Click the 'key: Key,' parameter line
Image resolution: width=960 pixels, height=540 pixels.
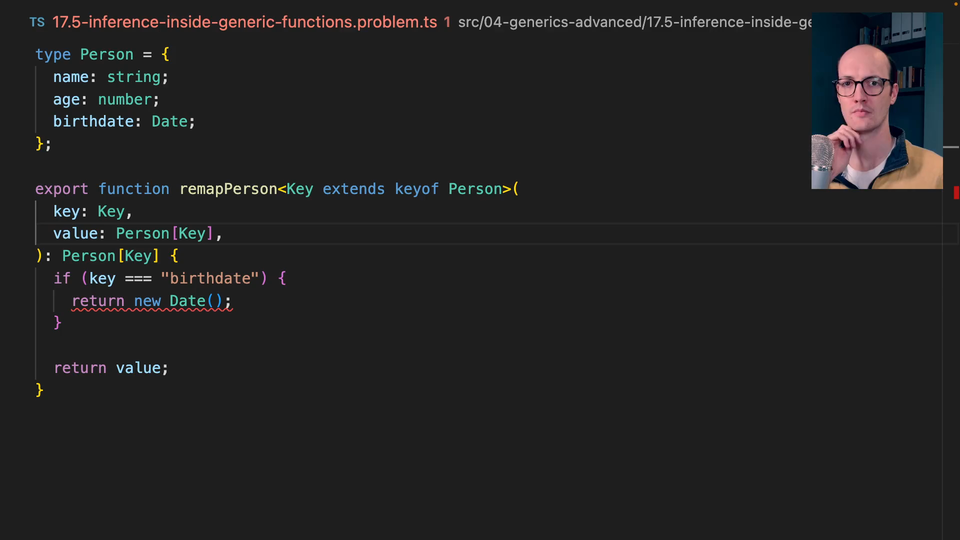pos(93,211)
